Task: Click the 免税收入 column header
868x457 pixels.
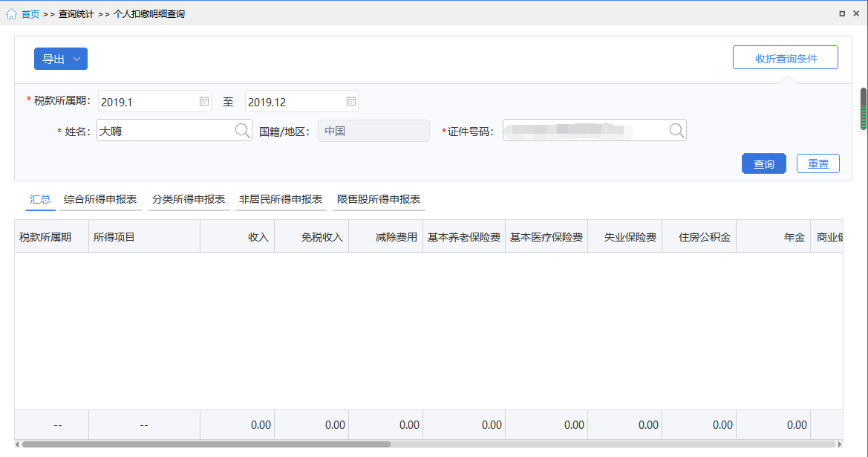Action: click(312, 237)
